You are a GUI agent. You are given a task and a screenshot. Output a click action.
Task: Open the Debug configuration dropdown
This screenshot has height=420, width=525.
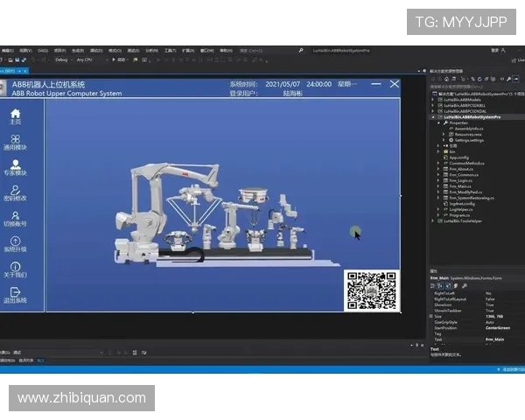[x=64, y=59]
